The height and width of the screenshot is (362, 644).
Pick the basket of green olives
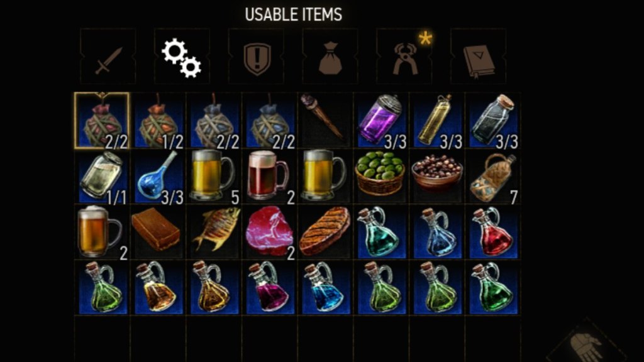click(381, 177)
